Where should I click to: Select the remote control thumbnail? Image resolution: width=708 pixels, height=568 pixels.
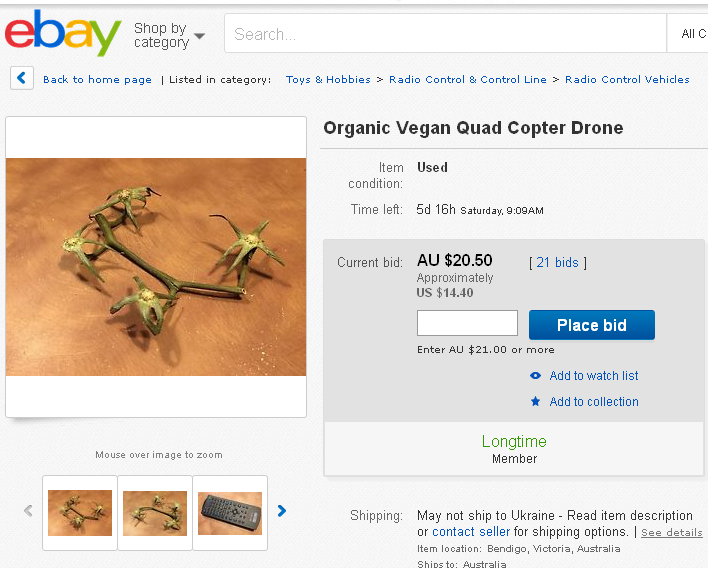tap(230, 512)
